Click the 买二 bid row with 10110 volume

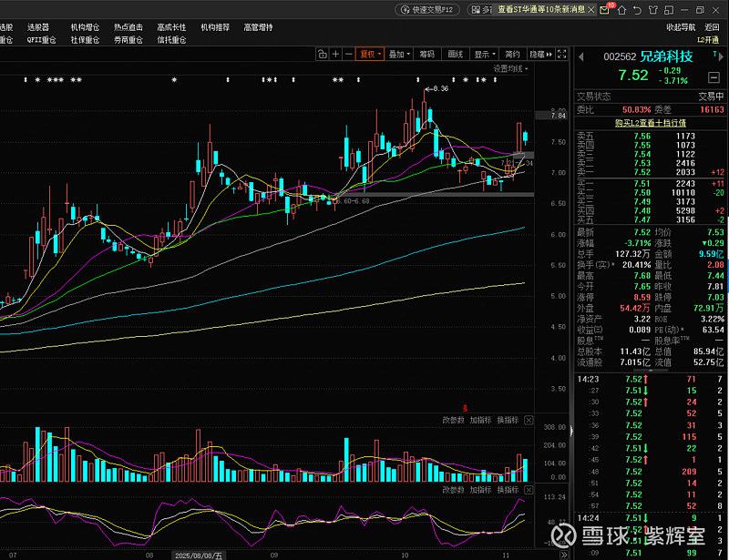pyautogui.click(x=651, y=192)
